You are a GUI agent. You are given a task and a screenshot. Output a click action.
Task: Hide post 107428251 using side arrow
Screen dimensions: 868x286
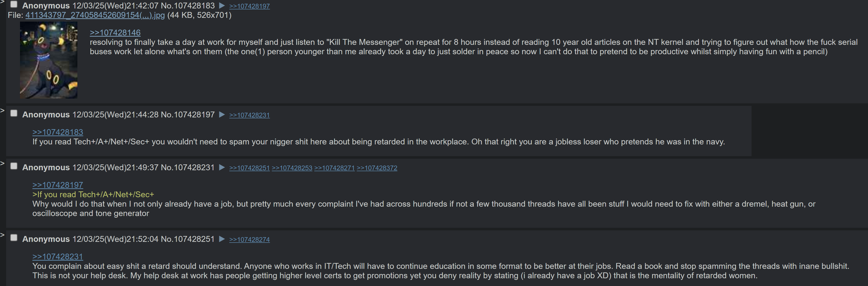[2, 235]
